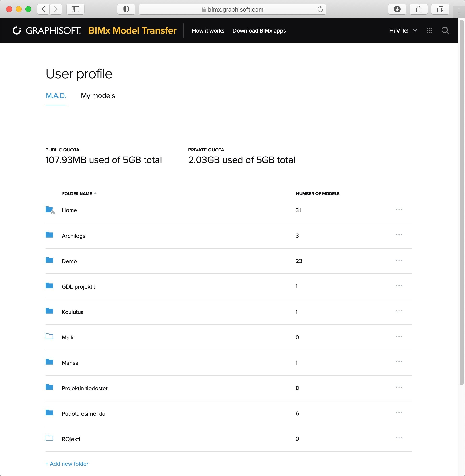Click Safari's back navigation arrow

(x=43, y=9)
